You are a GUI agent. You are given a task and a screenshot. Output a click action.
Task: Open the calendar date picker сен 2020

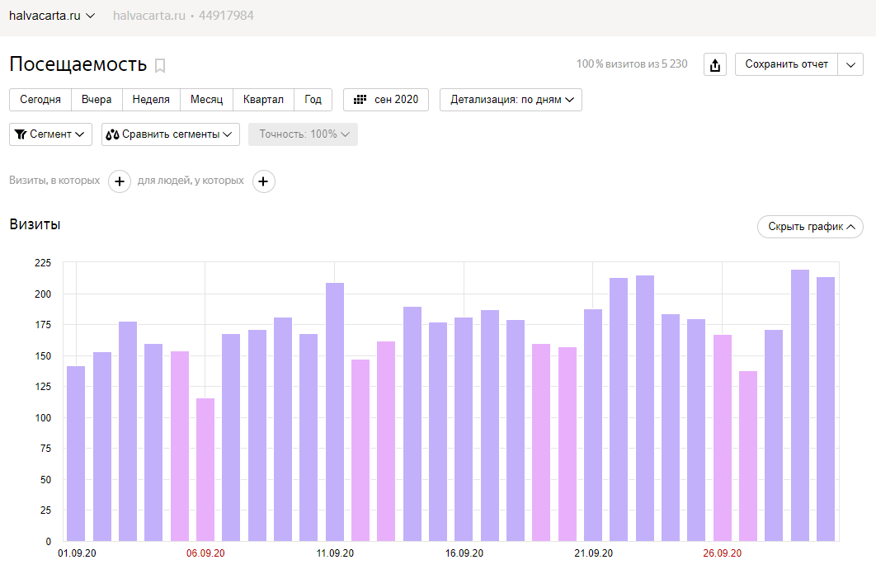[x=386, y=100]
